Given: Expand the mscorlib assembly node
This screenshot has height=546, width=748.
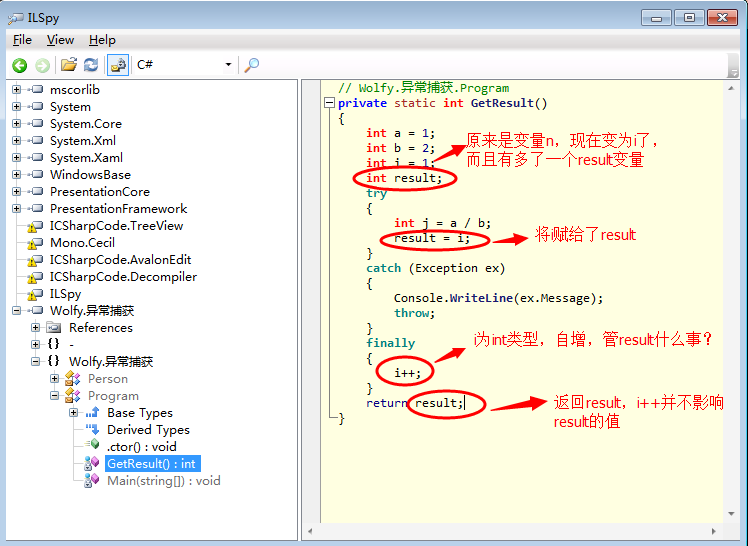Looking at the screenshot, I should 16,89.
